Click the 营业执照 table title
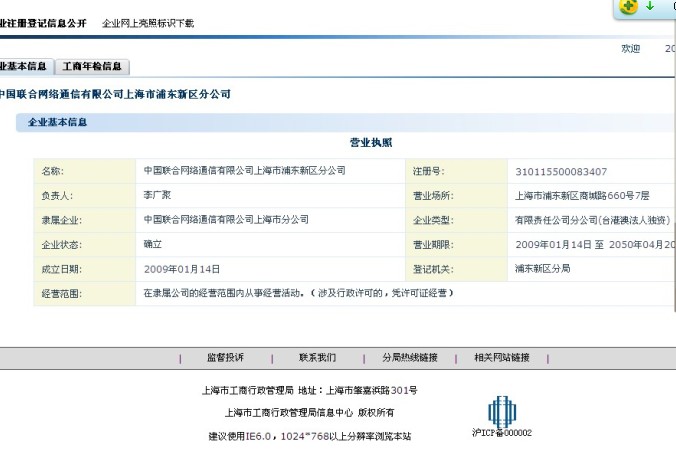676x456 pixels. (371, 143)
